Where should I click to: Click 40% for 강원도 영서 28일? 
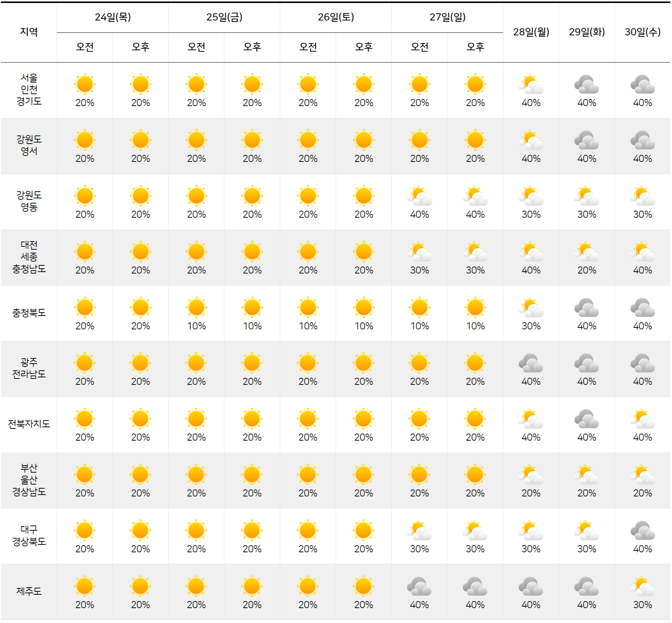click(x=531, y=159)
